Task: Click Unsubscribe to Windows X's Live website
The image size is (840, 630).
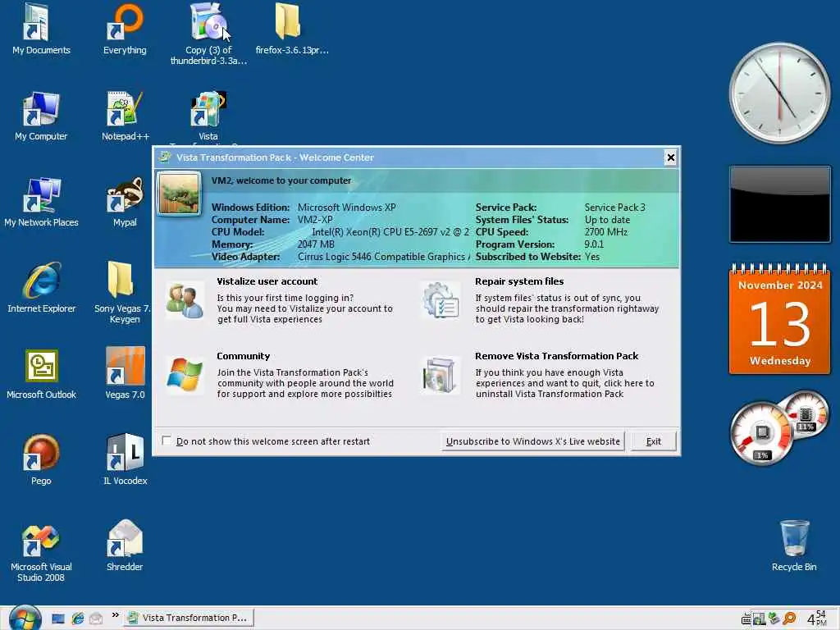Action: 532,441
